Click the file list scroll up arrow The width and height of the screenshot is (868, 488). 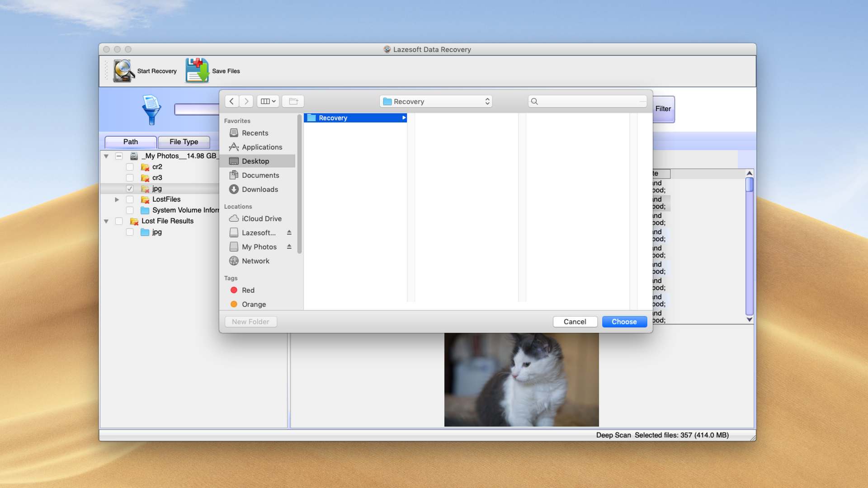[x=750, y=173]
